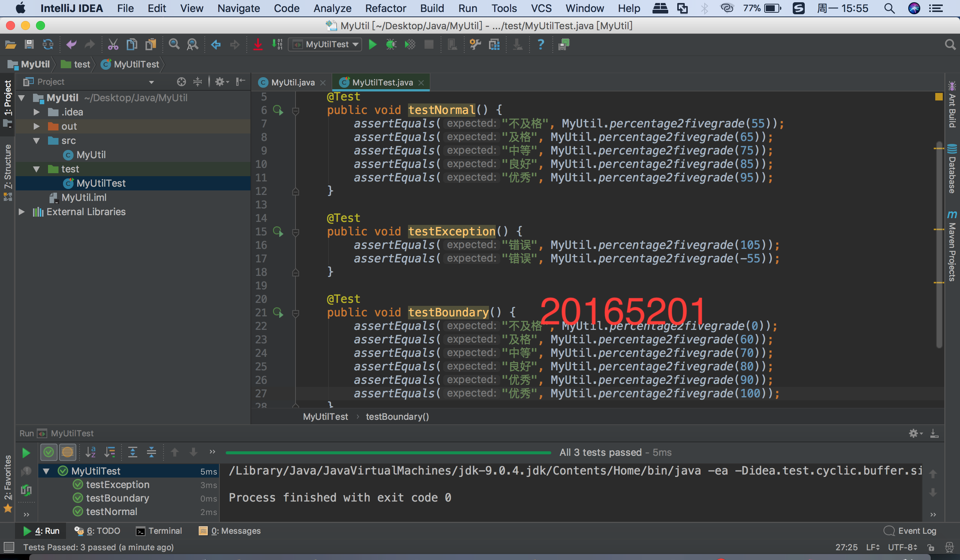The image size is (960, 560).
Task: Open 0: Messages tool window
Action: [x=230, y=531]
